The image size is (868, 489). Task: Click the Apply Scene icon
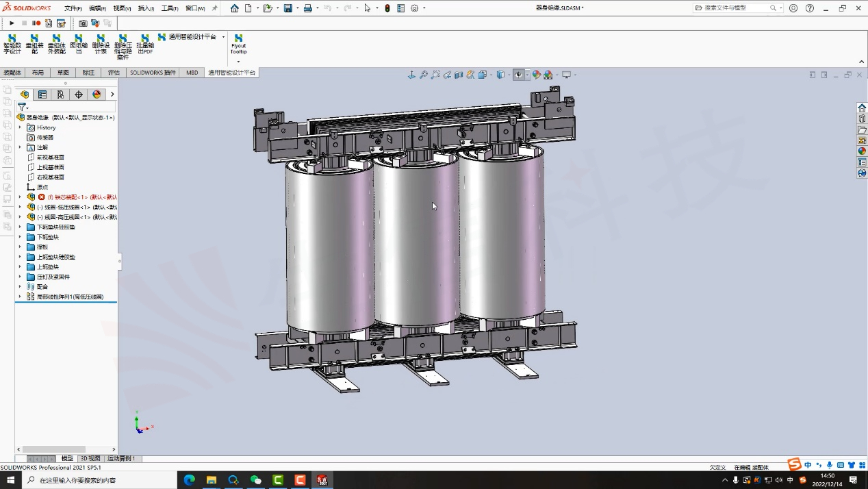548,75
